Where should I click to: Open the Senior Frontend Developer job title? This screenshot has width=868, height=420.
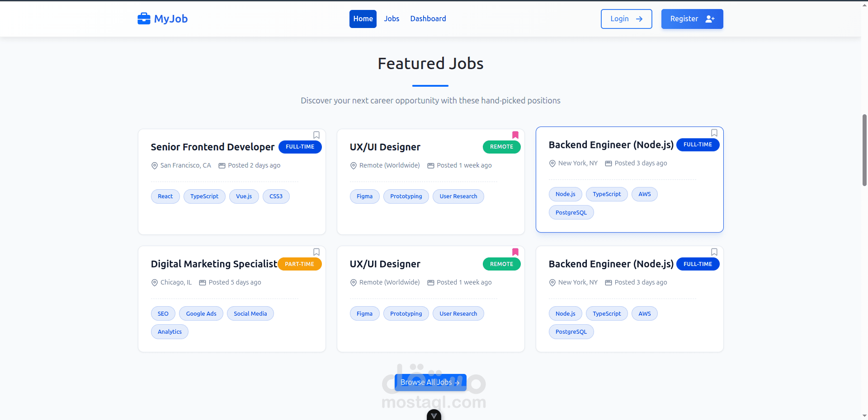click(x=212, y=147)
